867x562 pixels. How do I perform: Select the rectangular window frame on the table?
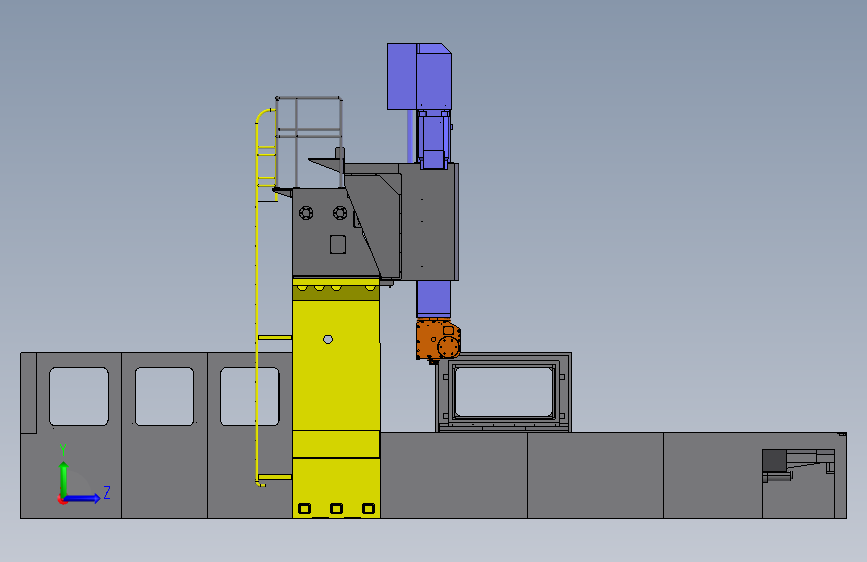504,392
